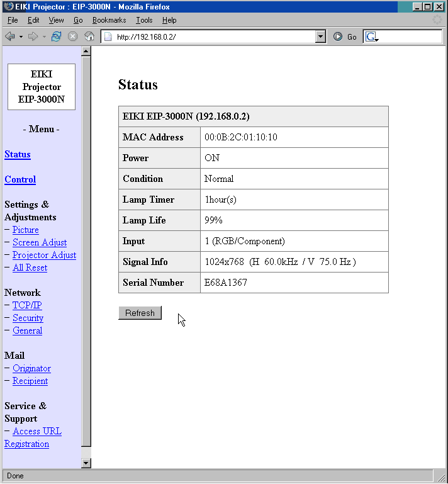Click the Signal Info value 1024x768
This screenshot has width=448, height=484.
click(224, 262)
